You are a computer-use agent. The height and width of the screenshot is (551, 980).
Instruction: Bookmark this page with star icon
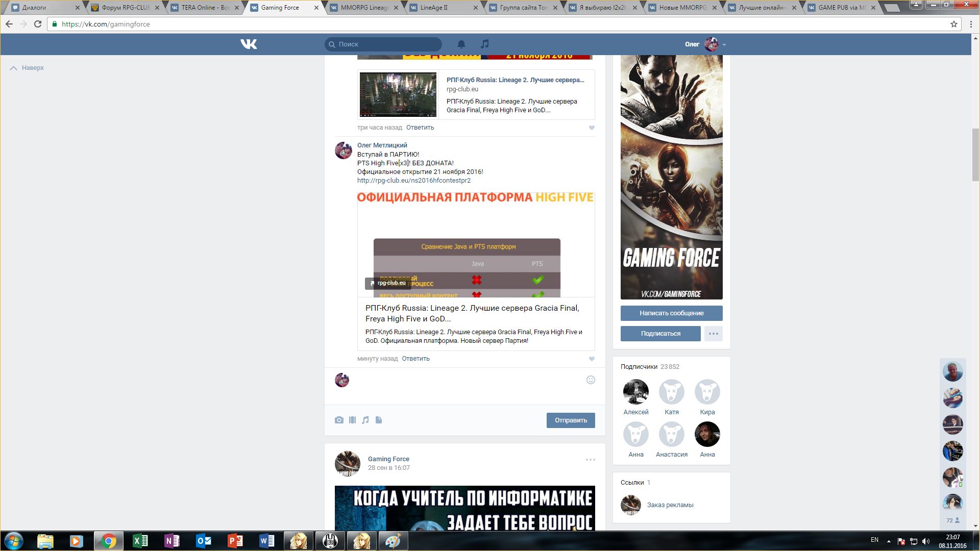(x=953, y=24)
